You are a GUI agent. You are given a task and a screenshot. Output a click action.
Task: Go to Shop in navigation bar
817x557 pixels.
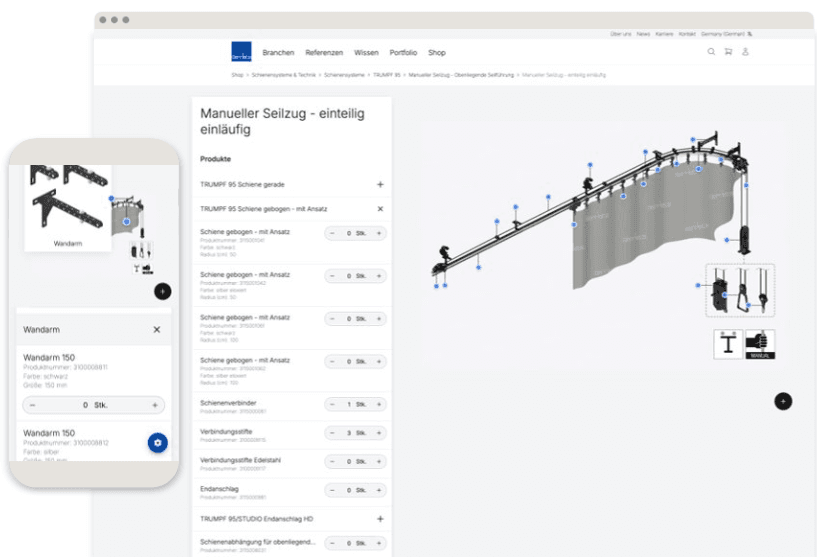(x=437, y=52)
